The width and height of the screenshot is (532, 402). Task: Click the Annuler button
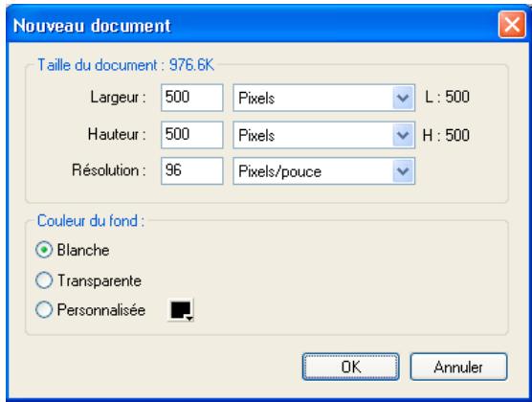coord(458,367)
